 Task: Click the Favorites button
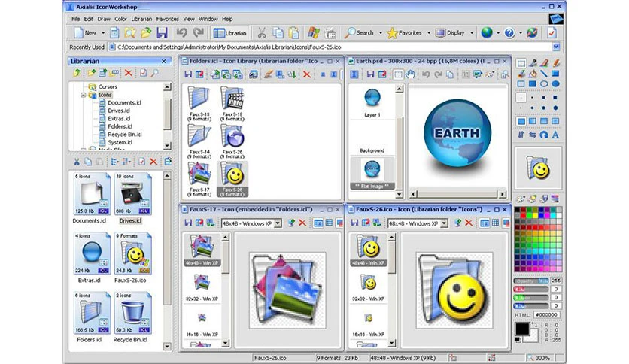(405, 33)
